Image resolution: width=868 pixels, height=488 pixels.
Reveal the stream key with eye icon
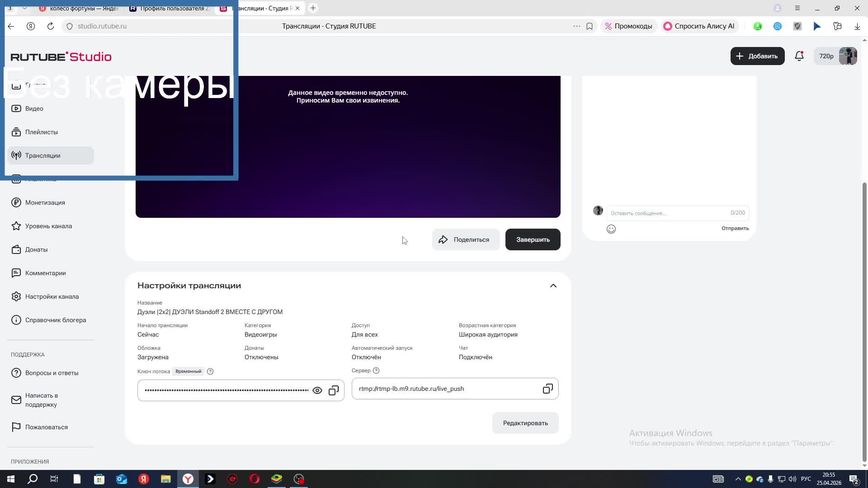click(x=317, y=390)
